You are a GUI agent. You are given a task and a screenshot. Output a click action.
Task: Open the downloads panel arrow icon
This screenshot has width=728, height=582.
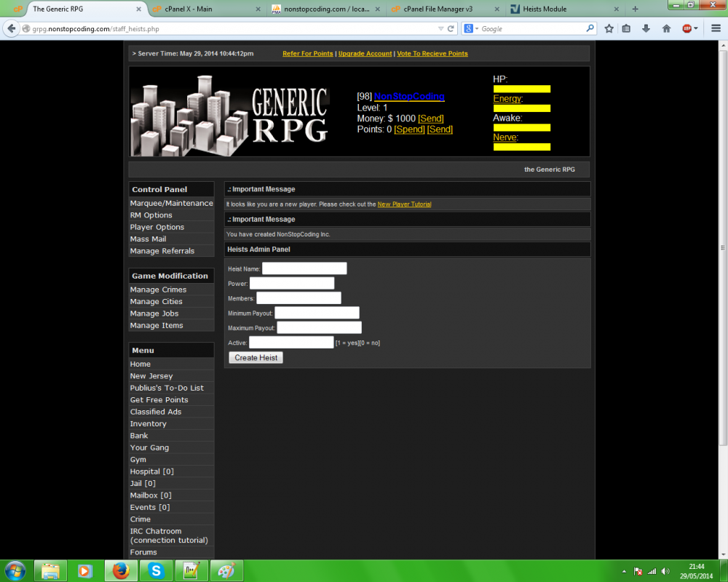point(647,28)
